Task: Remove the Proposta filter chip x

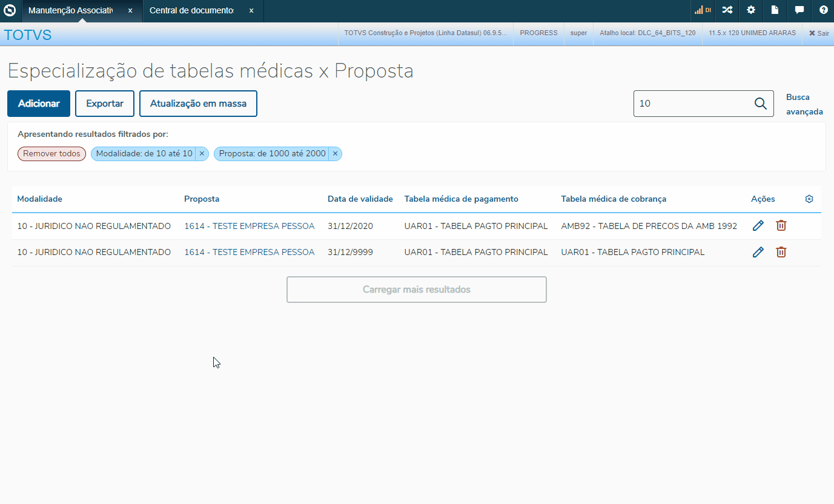Action: tap(335, 154)
